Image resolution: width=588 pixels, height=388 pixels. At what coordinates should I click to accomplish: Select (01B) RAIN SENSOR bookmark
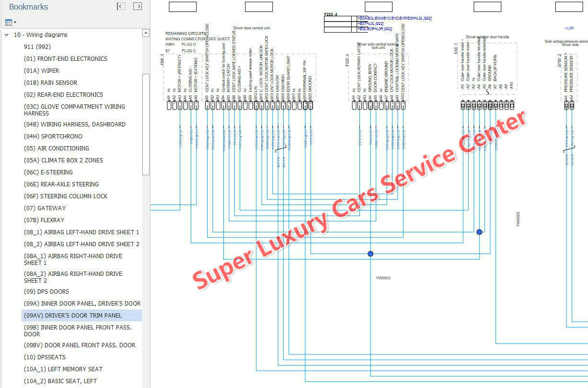click(50, 83)
